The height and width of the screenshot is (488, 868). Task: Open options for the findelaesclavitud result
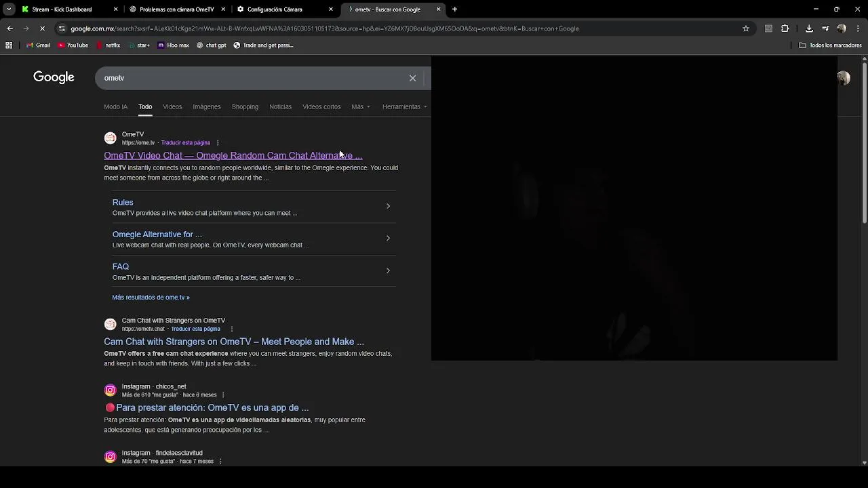pos(220,462)
